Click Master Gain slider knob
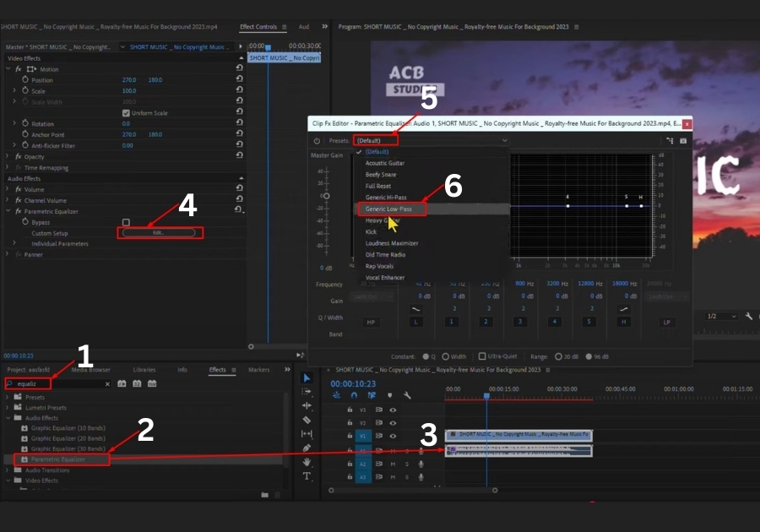Image resolution: width=760 pixels, height=532 pixels. [326, 196]
